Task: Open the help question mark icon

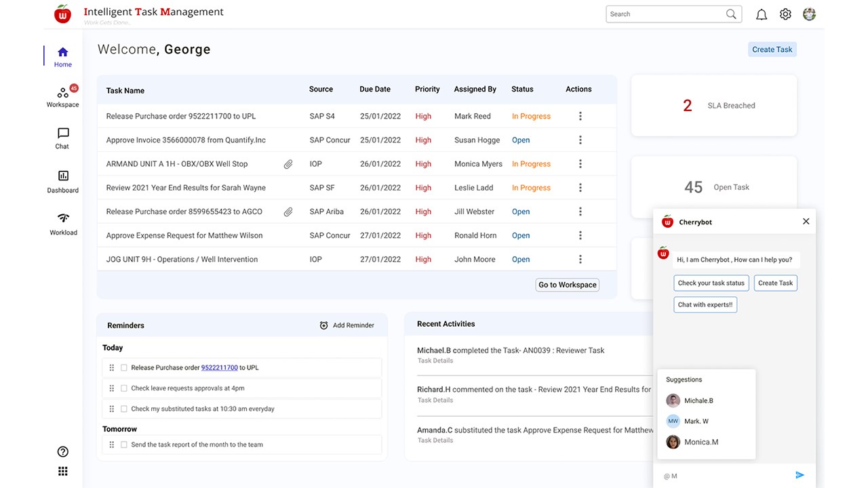Action: 63,452
